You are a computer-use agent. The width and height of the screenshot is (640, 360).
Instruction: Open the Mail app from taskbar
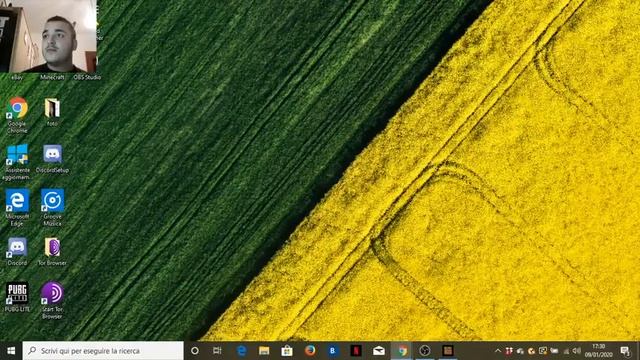(x=378, y=351)
